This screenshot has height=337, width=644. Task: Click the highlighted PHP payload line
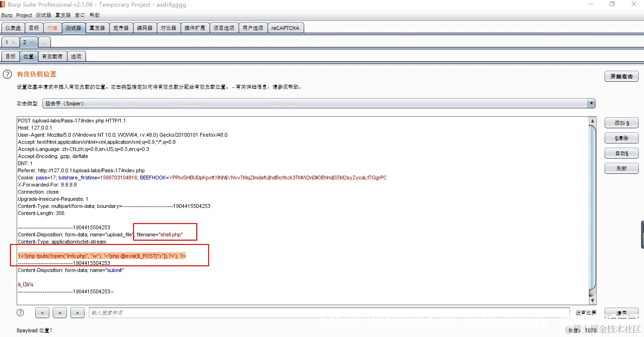[x=102, y=256]
